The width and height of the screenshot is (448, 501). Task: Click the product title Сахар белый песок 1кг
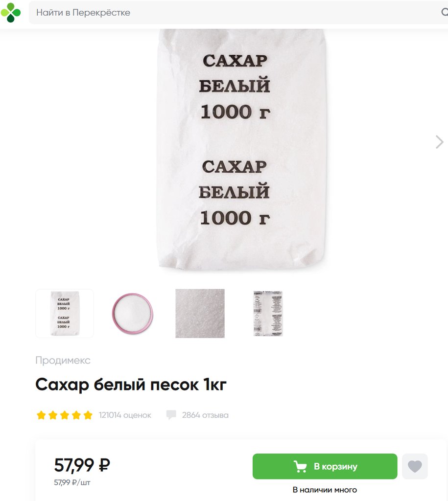[x=131, y=385]
